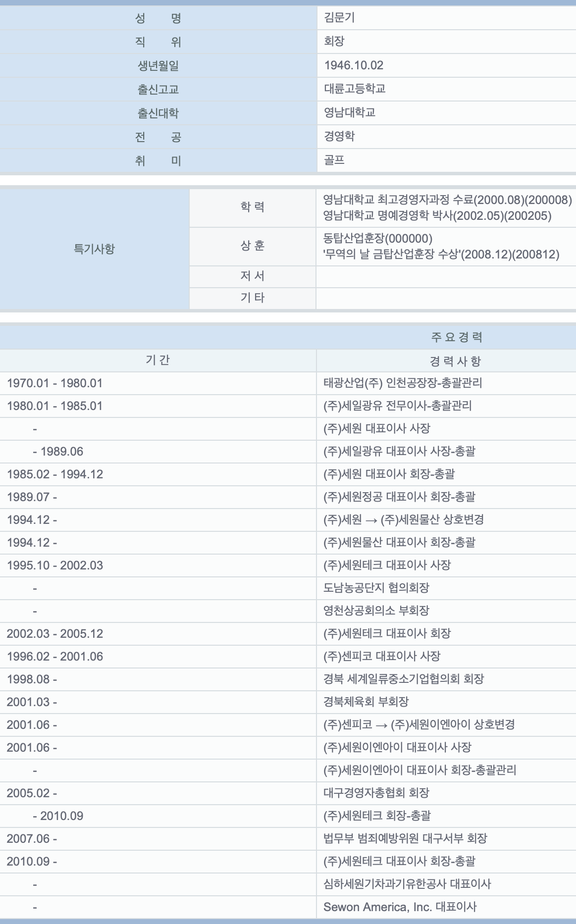
Task: Select (주)세일광유 전무이사-총괄관리 entry
Action: pyautogui.click(x=398, y=406)
